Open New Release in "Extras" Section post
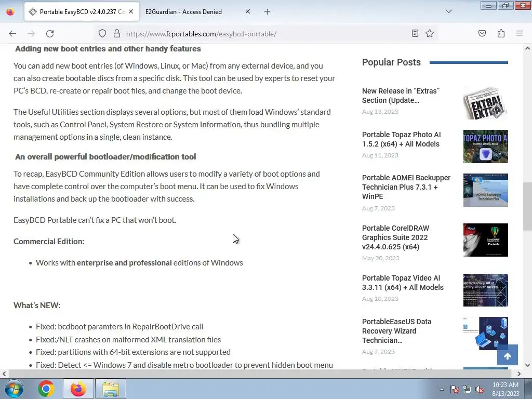 click(401, 96)
